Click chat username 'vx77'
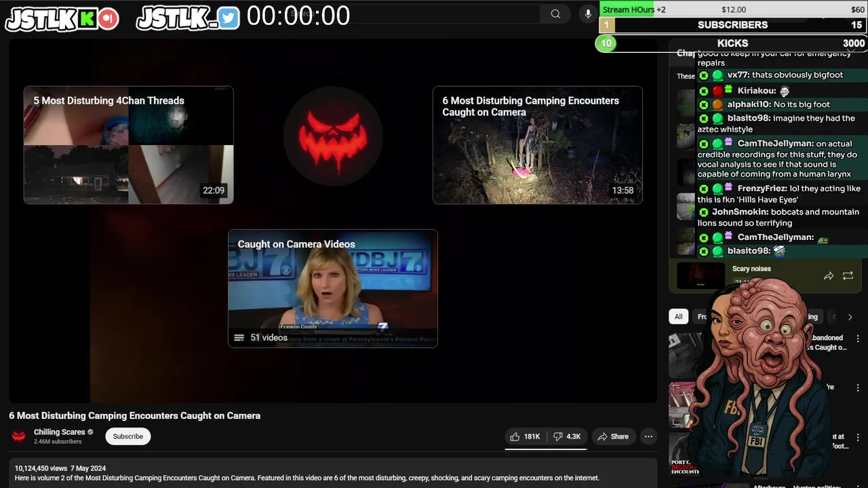 (x=738, y=75)
